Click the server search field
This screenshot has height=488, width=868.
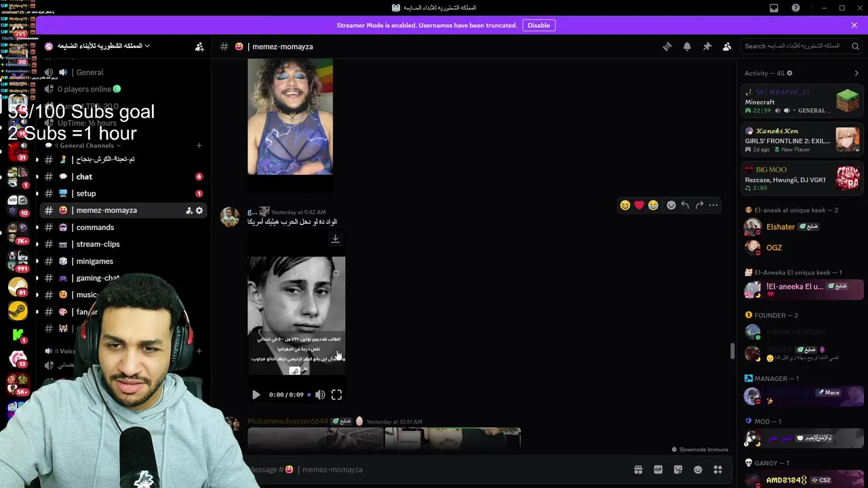click(801, 46)
